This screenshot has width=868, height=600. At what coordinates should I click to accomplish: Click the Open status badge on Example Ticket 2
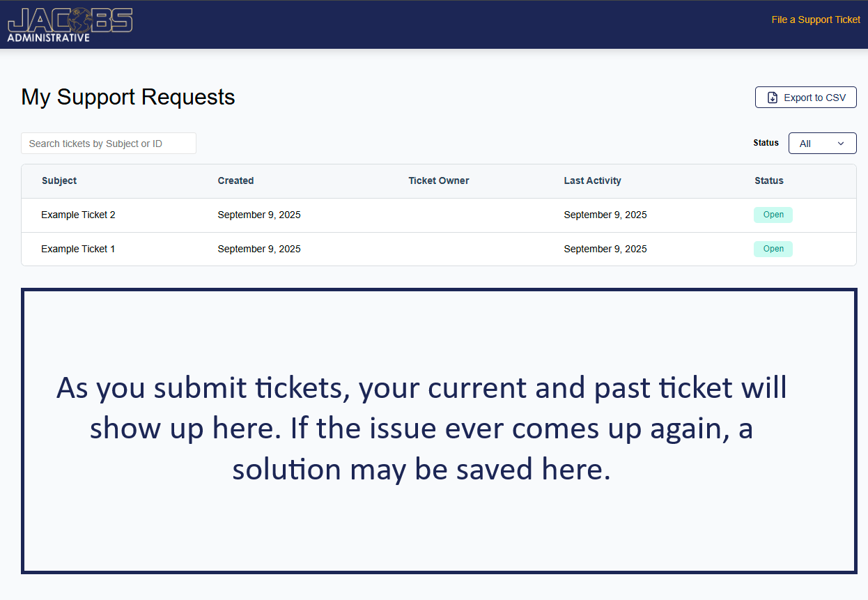[773, 215]
